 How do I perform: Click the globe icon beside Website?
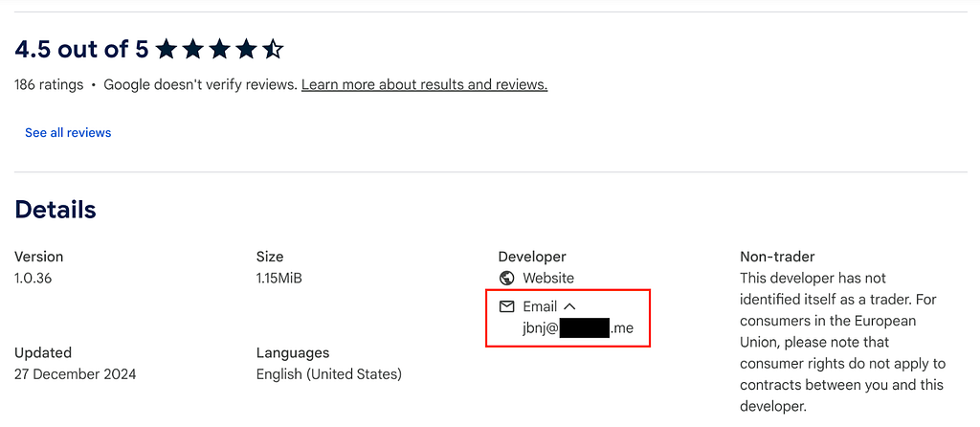(507, 278)
